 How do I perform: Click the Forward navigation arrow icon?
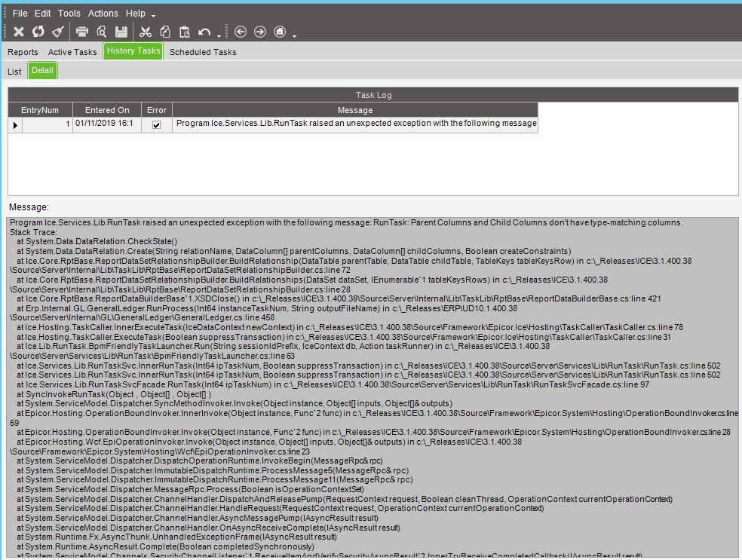click(260, 32)
